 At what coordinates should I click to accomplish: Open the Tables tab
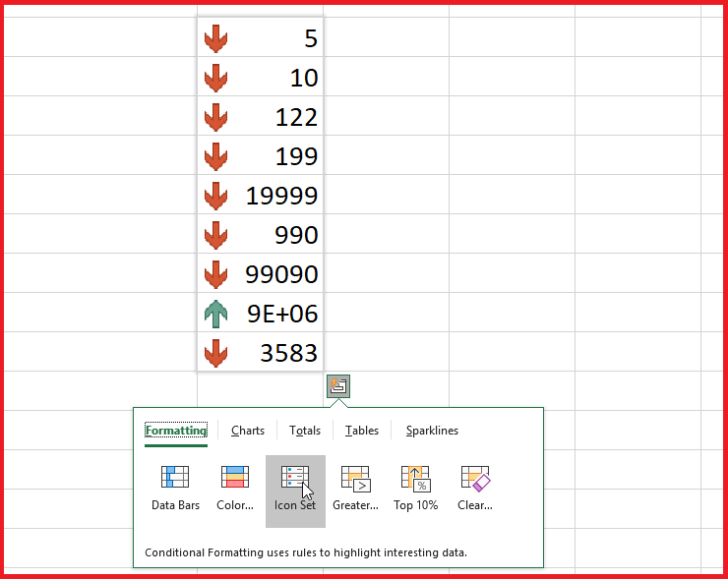click(x=362, y=431)
